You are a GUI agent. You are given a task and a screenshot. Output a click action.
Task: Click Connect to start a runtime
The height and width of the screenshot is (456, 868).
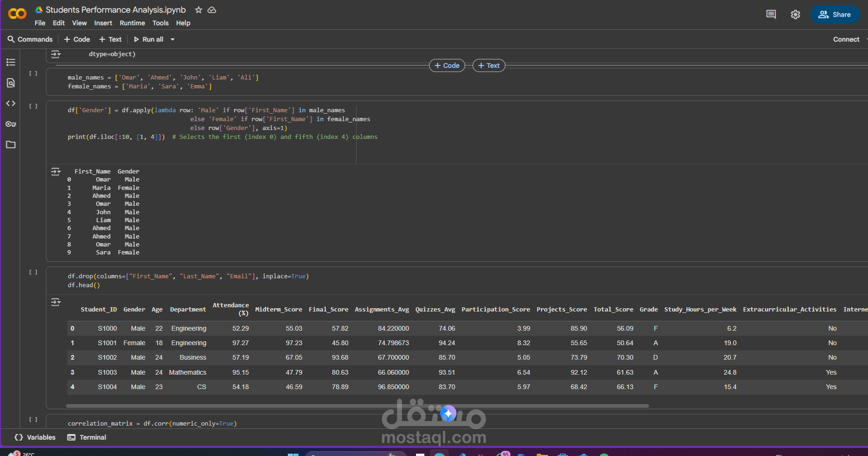846,39
